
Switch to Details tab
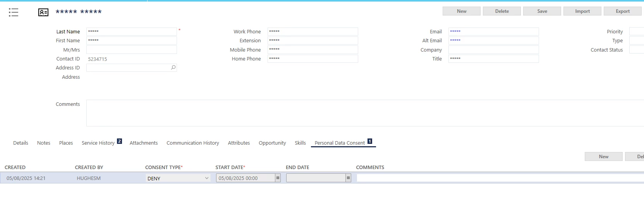tap(21, 143)
